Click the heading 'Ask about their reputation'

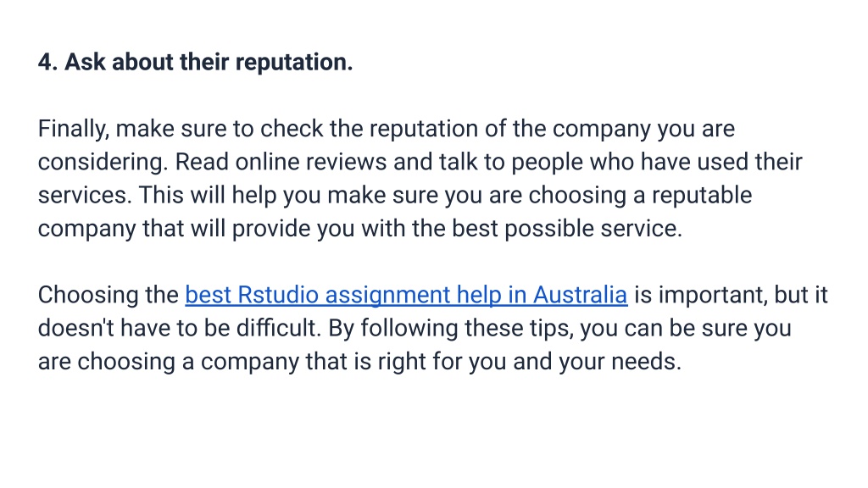(209, 62)
